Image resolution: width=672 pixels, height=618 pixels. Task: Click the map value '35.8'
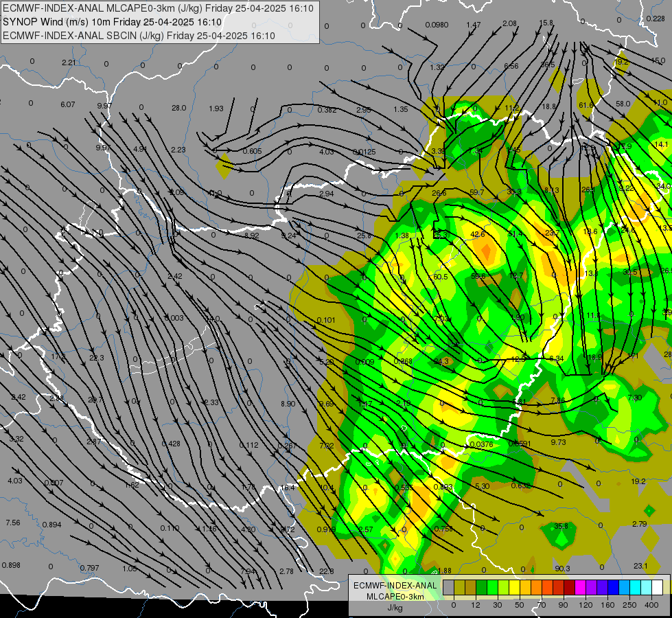click(x=561, y=526)
